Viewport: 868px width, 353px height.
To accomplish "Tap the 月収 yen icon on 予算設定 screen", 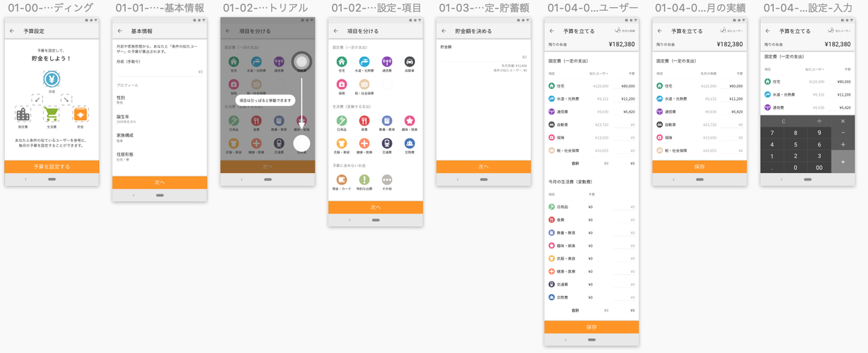I will coord(52,79).
